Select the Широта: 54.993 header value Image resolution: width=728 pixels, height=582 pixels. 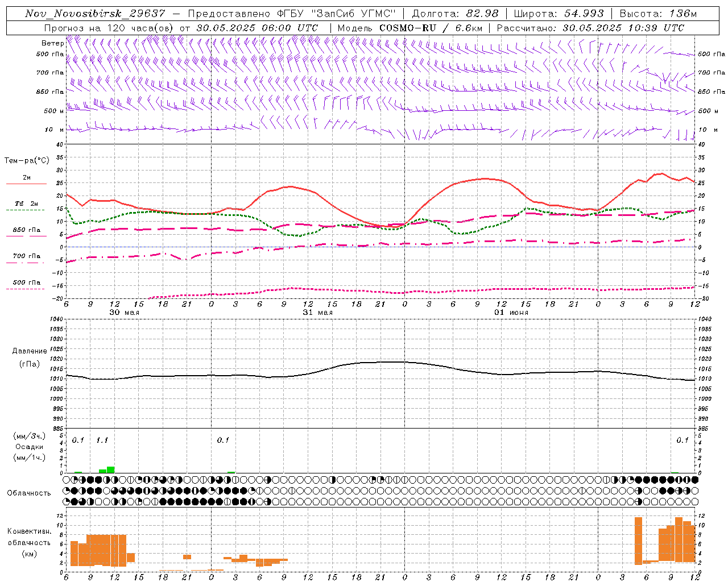coord(559,14)
